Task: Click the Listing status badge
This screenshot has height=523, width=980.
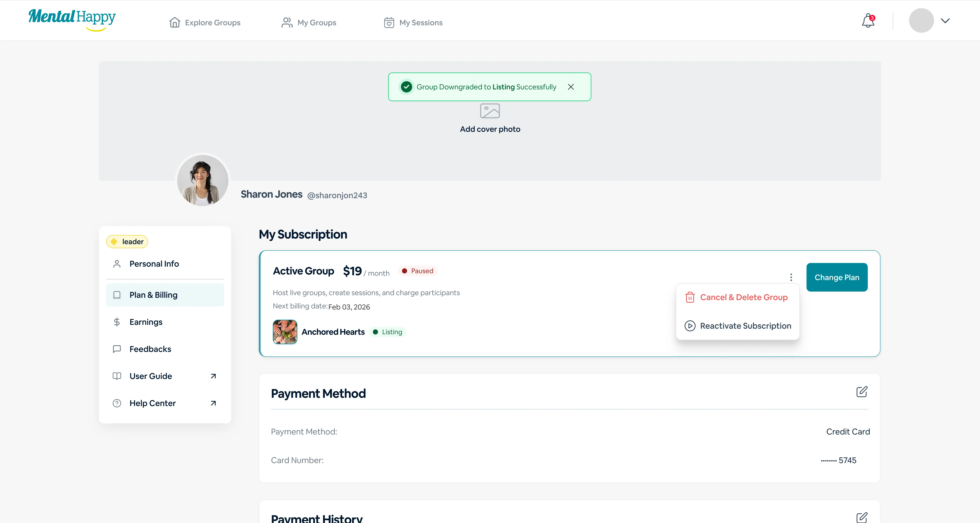Action: [388, 332]
